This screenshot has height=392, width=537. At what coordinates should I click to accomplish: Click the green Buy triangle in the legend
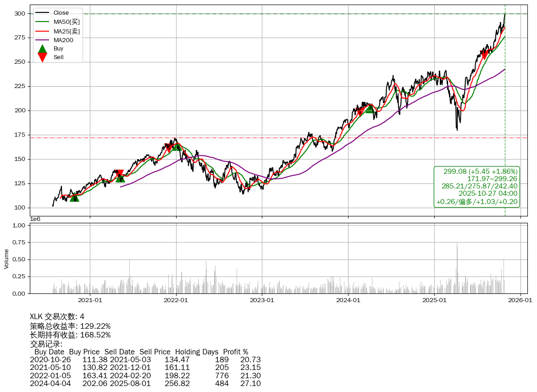click(42, 49)
